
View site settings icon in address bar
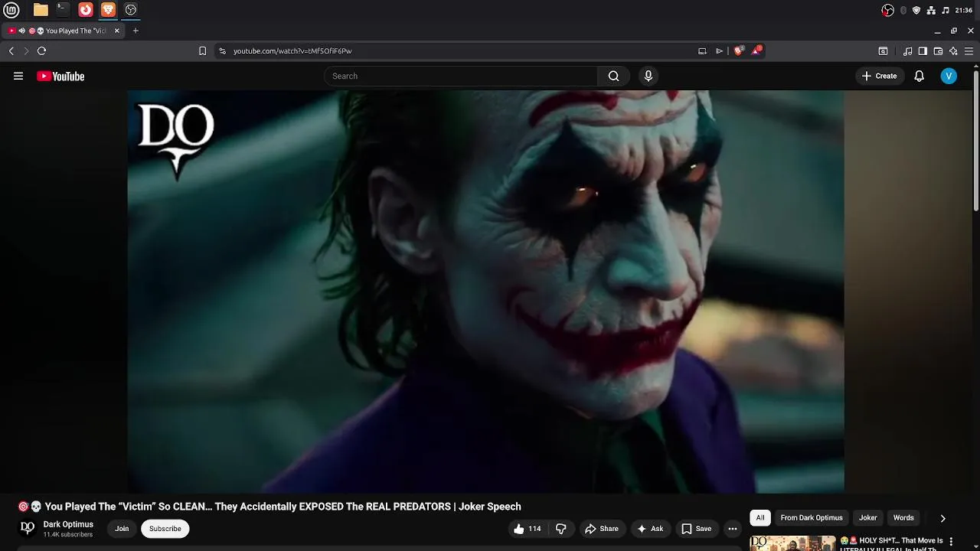[x=222, y=51]
